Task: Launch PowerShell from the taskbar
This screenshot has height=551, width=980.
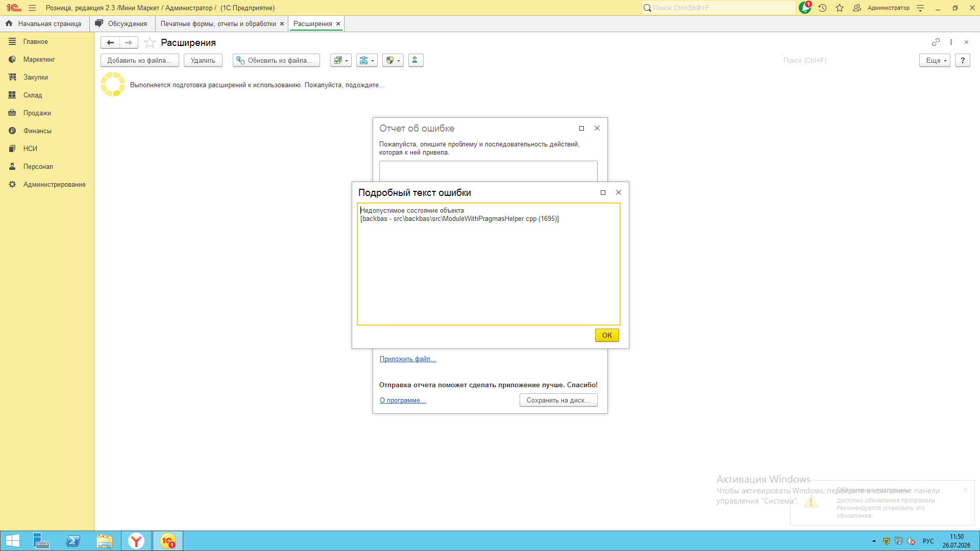Action: pyautogui.click(x=73, y=541)
